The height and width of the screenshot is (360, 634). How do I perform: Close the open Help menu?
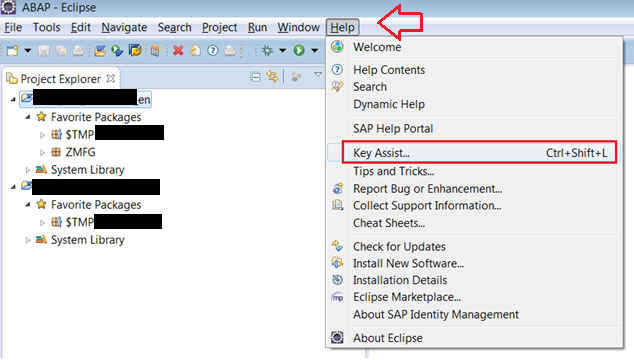342,27
